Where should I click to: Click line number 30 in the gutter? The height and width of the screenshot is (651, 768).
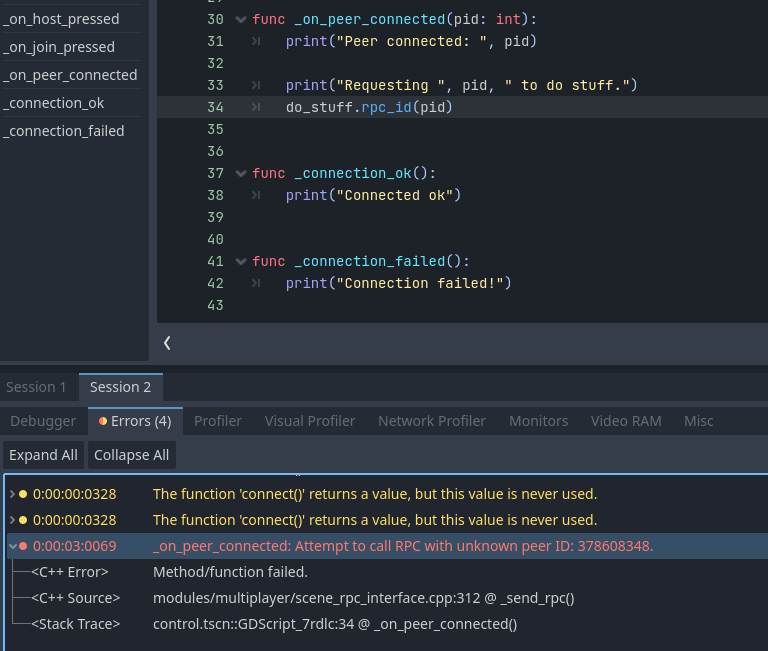coord(215,20)
